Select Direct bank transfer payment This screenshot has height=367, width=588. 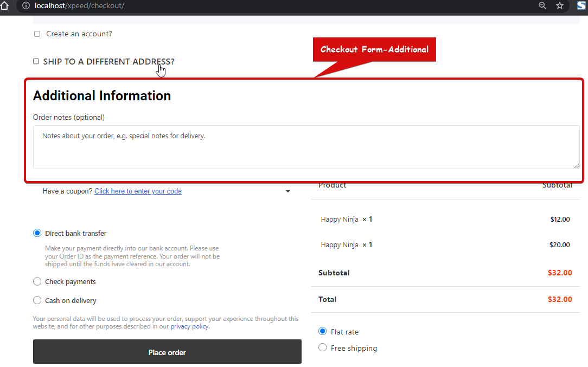click(x=37, y=233)
